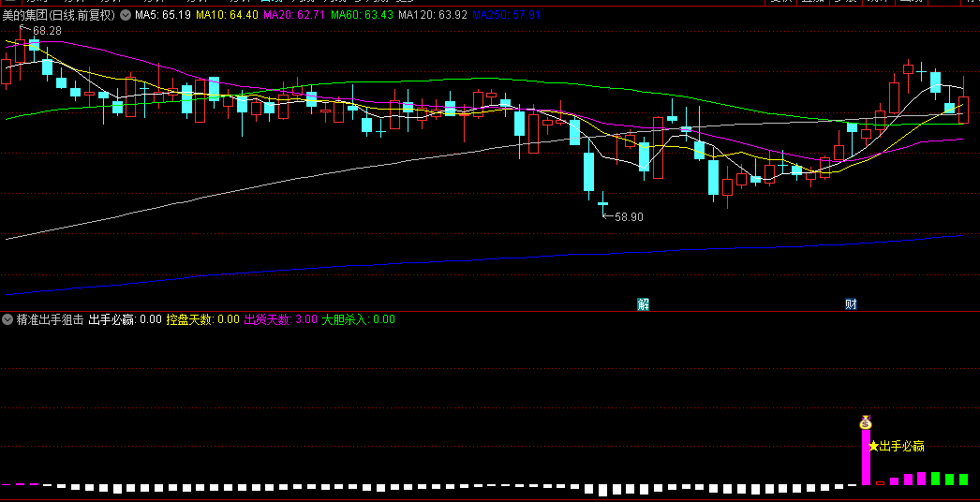Select the yellow MA10: 64.40 label
980x502 pixels.
click(x=227, y=15)
